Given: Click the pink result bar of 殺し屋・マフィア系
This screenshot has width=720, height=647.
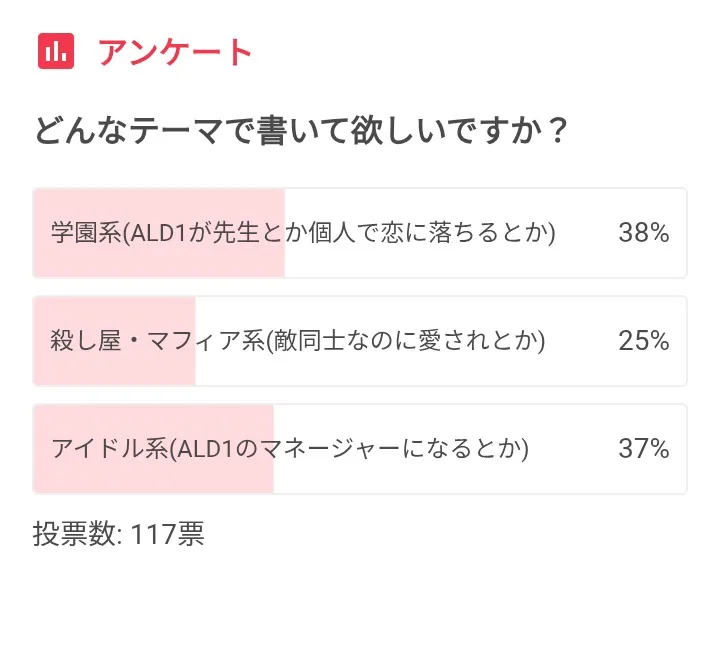Looking at the screenshot, I should (x=115, y=368).
